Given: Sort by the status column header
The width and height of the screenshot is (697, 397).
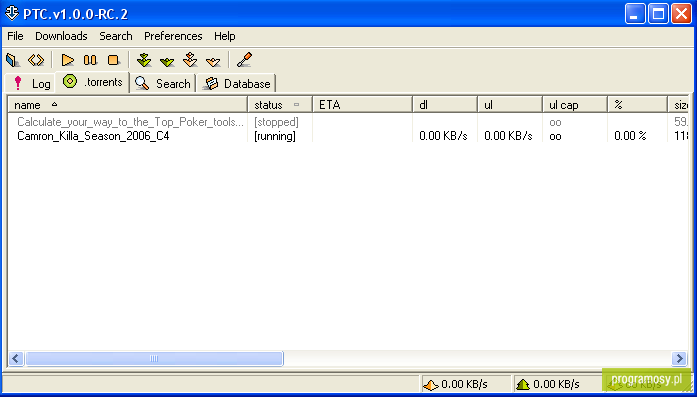Looking at the screenshot, I should pos(280,105).
